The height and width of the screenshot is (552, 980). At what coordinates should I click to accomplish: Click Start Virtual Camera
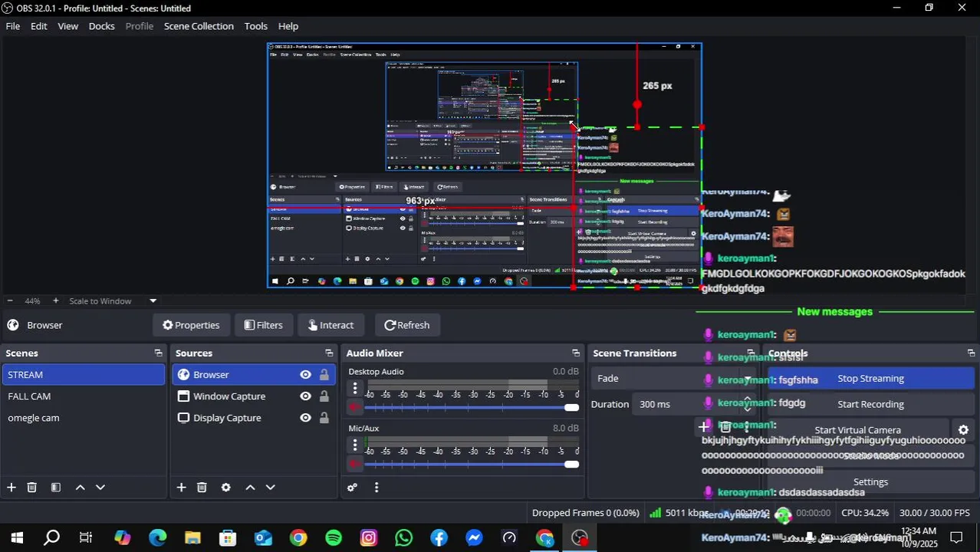[857, 430]
